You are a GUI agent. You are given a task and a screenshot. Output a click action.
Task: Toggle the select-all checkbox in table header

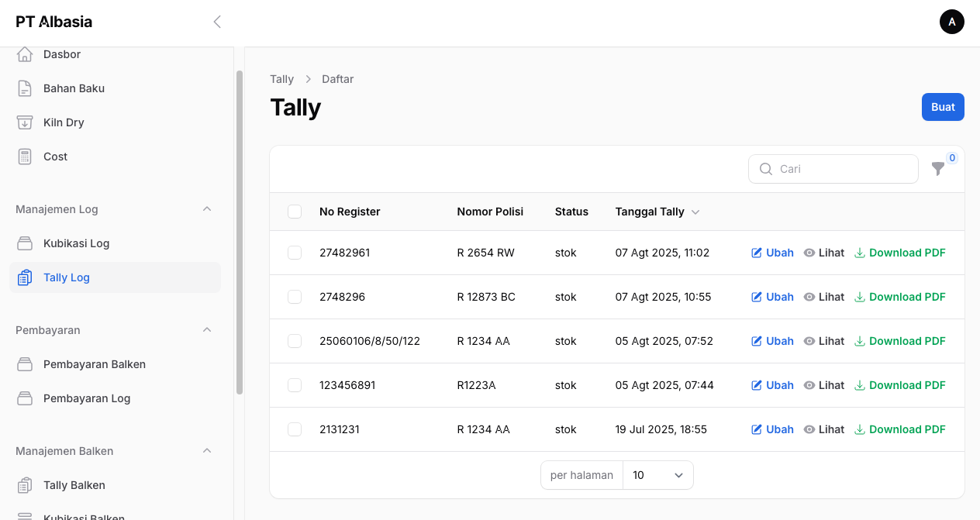(295, 212)
